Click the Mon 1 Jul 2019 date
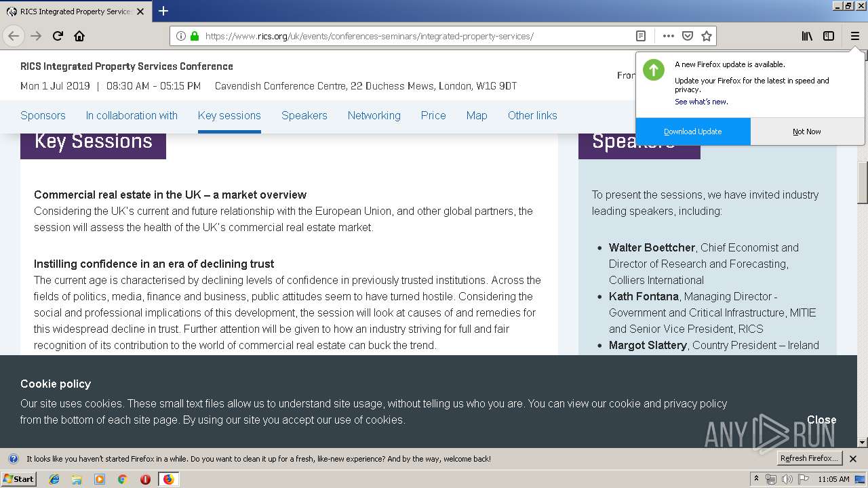Screen dimensions: 868x488 55,86
